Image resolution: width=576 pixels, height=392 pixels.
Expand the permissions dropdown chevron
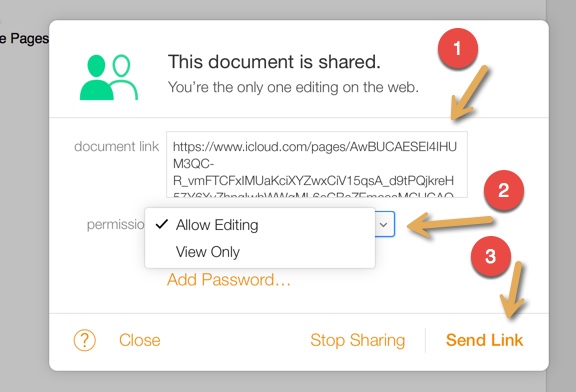point(384,224)
